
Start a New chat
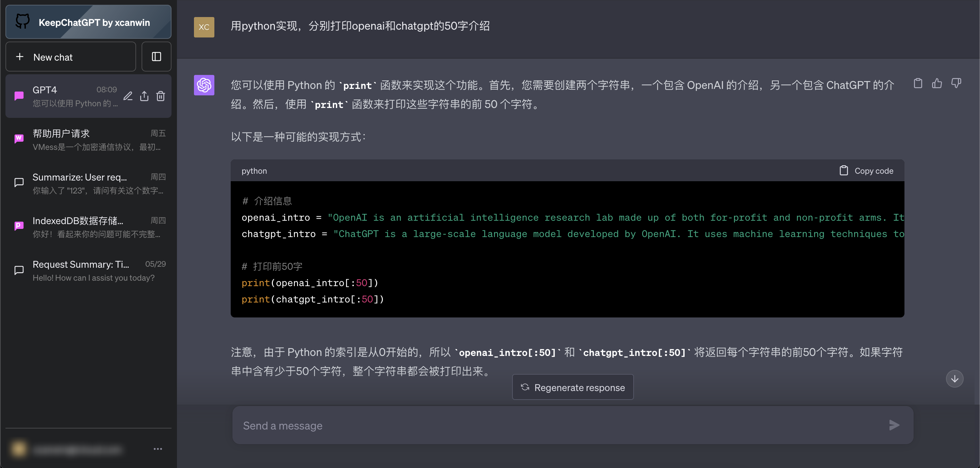71,57
